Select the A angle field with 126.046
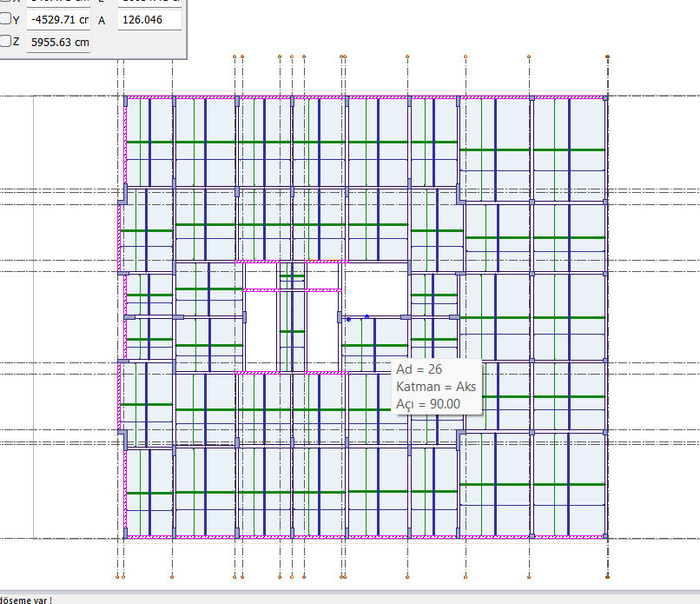Viewport: 700px width, 604px height. click(x=149, y=20)
